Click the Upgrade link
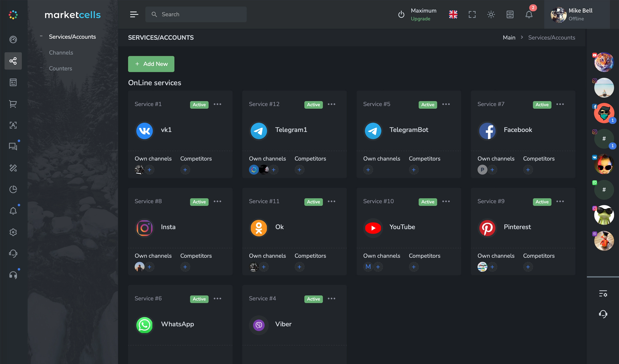This screenshot has width=619, height=364. pos(420,19)
